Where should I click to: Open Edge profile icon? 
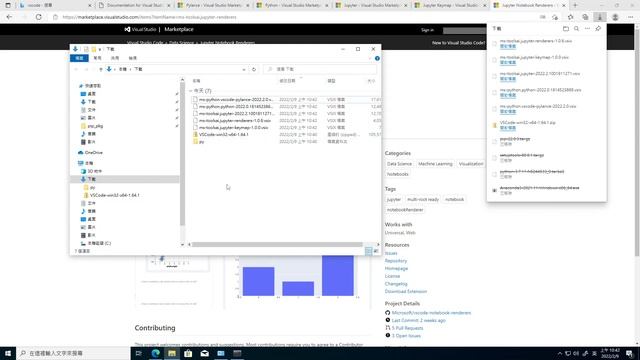pos(615,17)
